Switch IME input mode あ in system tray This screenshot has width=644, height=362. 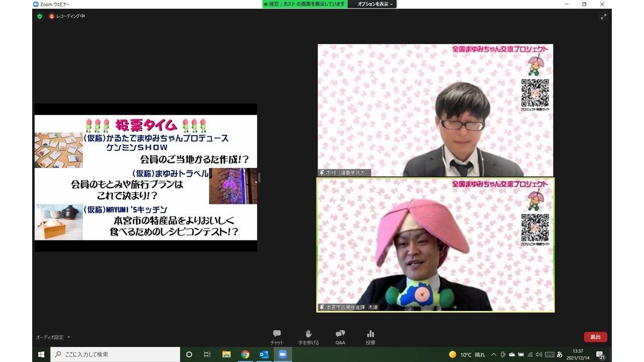559,354
